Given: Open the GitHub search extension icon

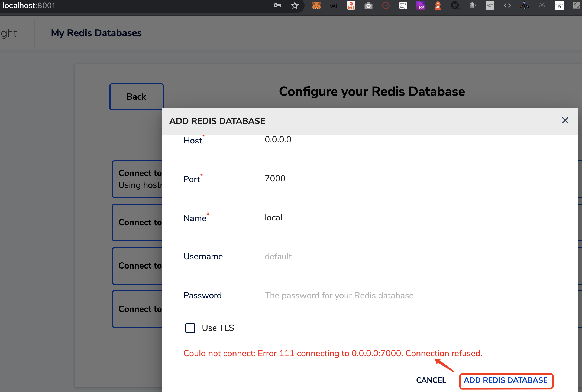Looking at the screenshot, I should [455, 6].
